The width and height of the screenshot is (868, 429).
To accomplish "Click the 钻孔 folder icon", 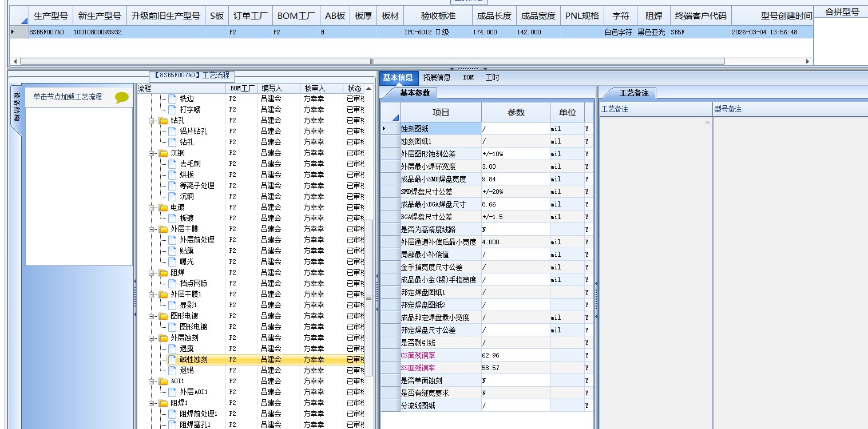I will 163,121.
